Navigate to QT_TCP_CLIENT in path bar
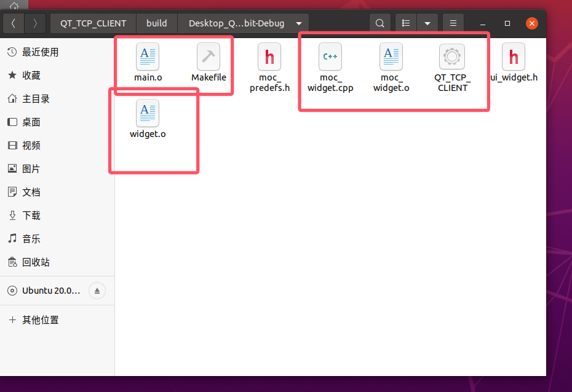Viewport: 572px width, 392px height. coord(93,23)
